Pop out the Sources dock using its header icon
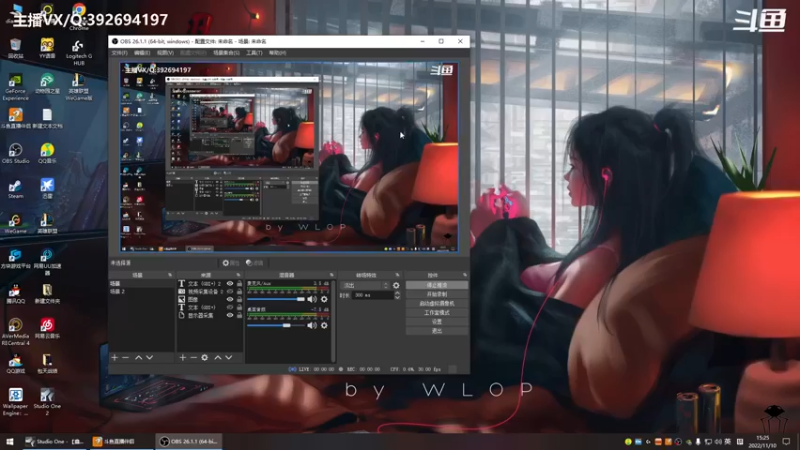The image size is (800, 450). pyautogui.click(x=238, y=275)
